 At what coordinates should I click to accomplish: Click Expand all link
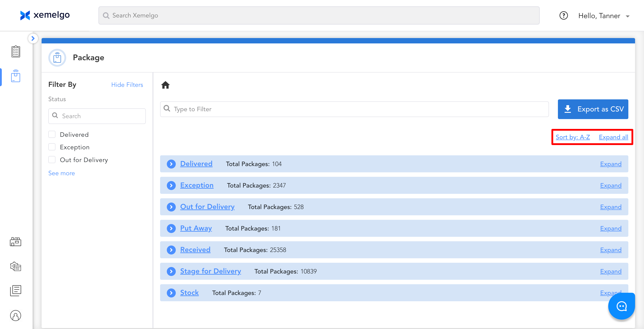(613, 137)
